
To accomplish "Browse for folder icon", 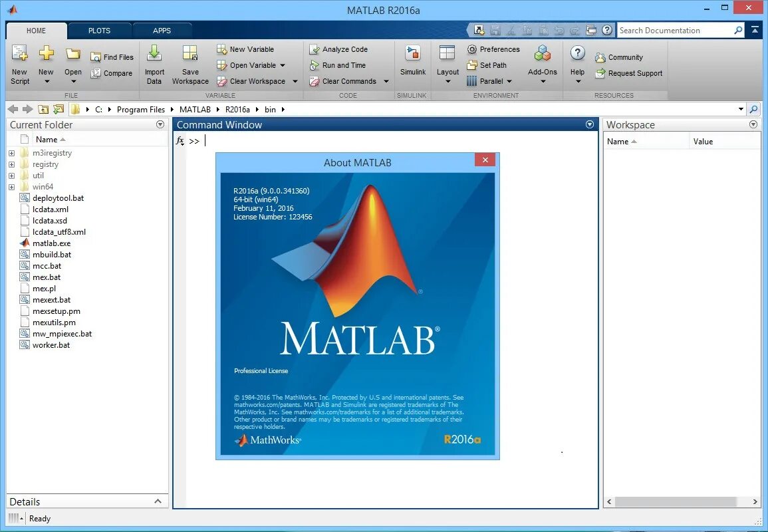I will (x=59, y=109).
